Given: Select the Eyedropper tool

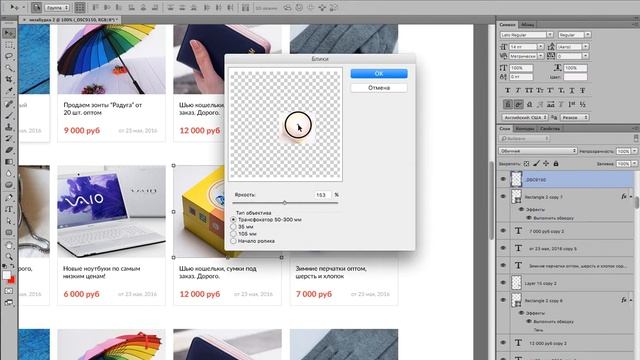Looking at the screenshot, I should [x=9, y=90].
